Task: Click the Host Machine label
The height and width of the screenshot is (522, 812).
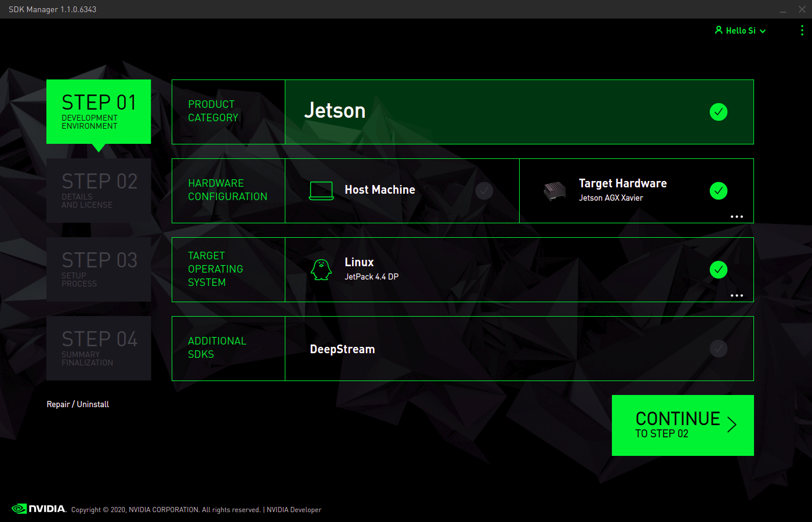Action: [x=380, y=190]
